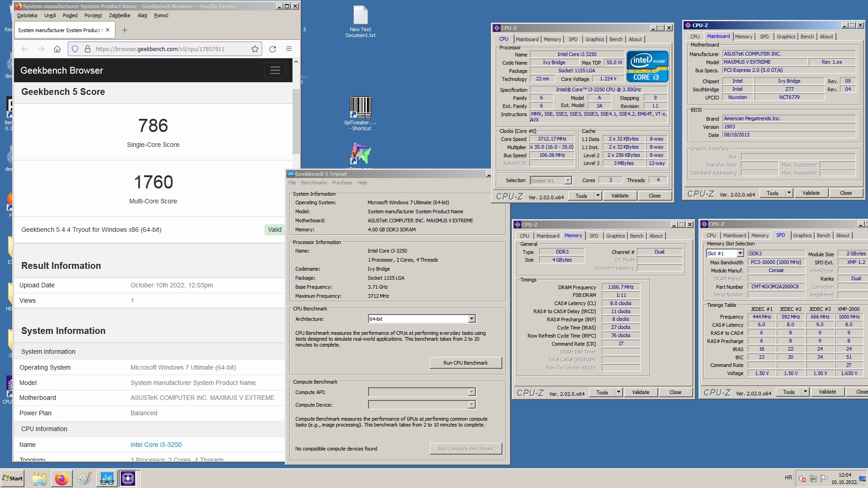Open the Alati menu in Firefox
Screen dimensions: 868x488
[142, 15]
